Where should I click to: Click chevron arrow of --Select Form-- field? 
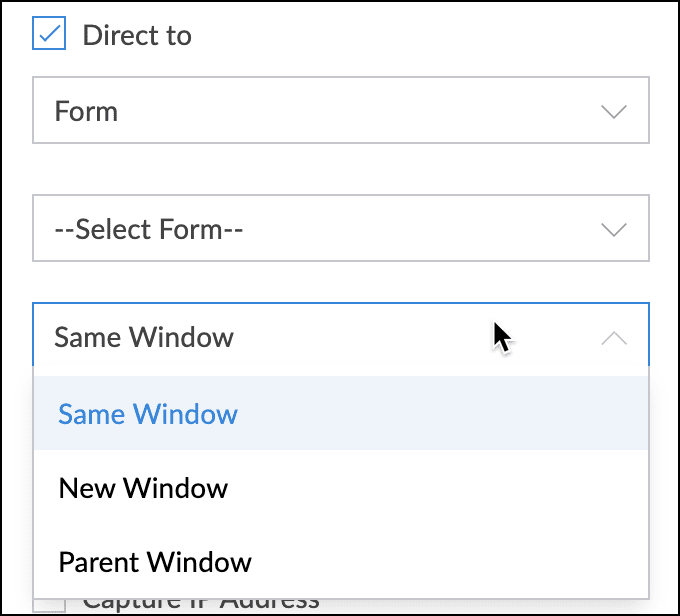614,230
